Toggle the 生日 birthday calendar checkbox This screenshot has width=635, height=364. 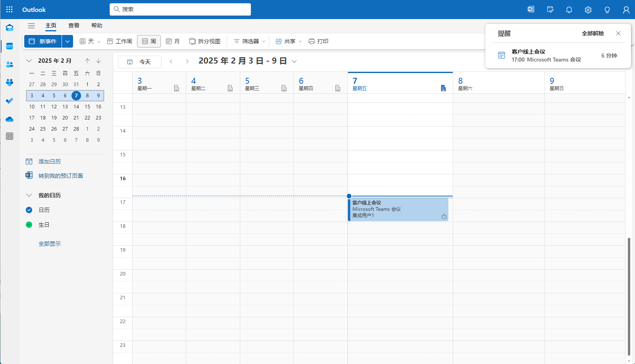coord(29,225)
